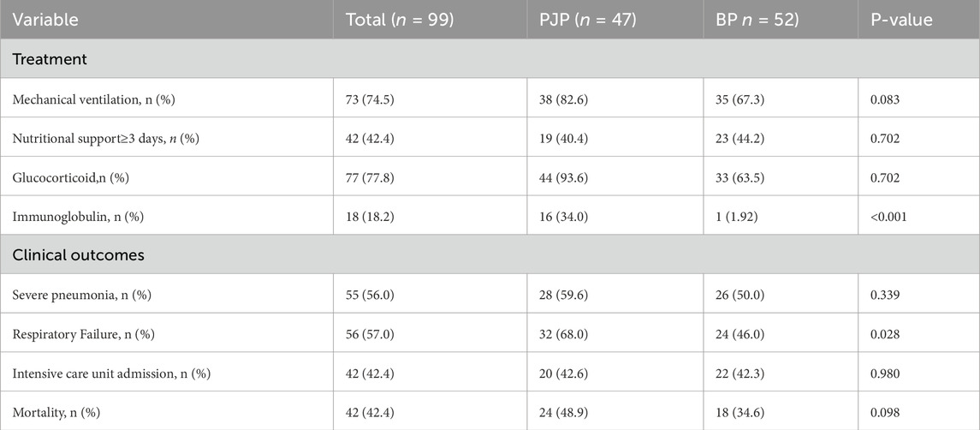Select the Mechanical ventilation row label
Screen dimensions: 980x430
pyautogui.click(x=92, y=99)
